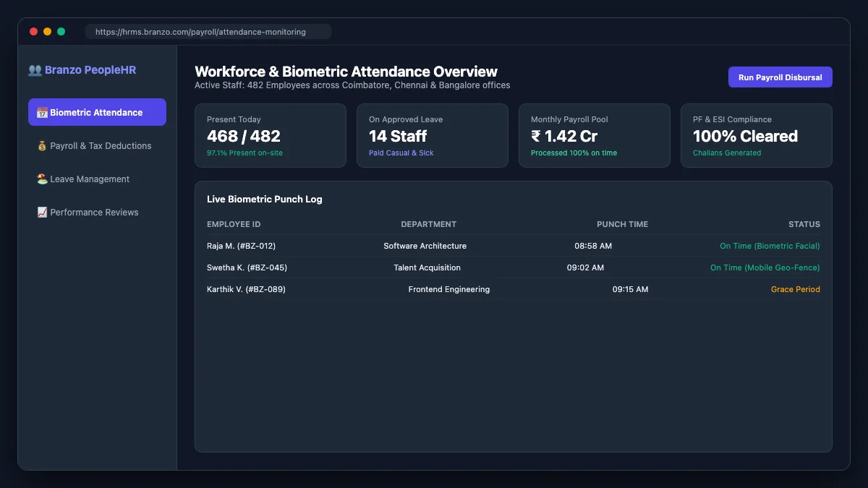
Task: Click the Frontend Engineering department cell
Action: (x=449, y=289)
